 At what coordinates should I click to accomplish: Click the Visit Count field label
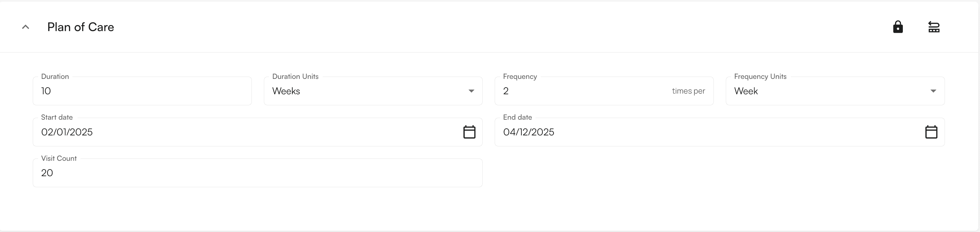(59, 158)
